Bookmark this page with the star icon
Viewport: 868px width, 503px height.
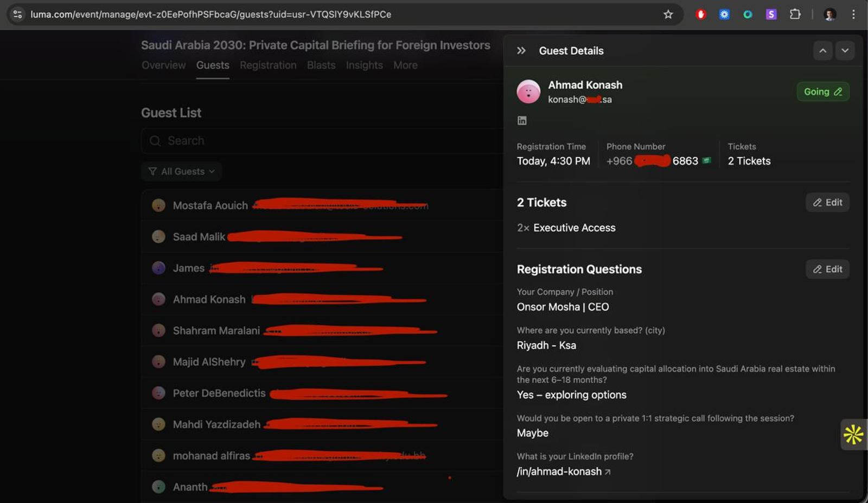(668, 14)
